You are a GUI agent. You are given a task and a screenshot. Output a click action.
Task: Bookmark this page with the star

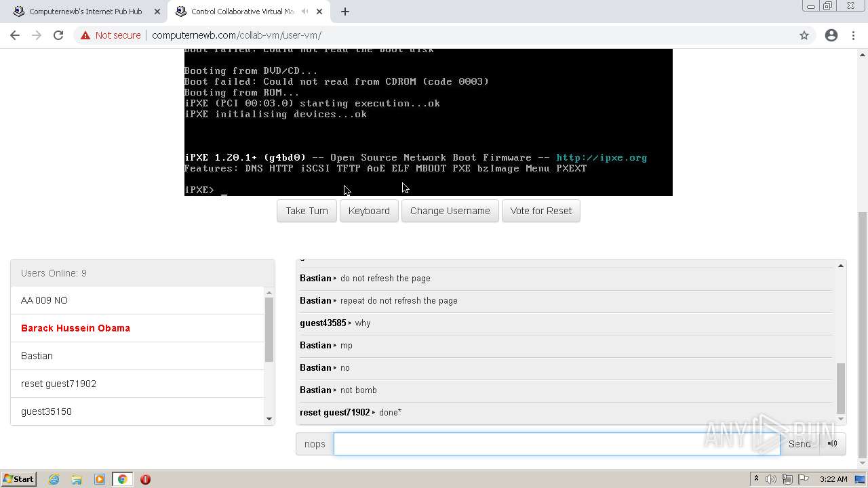coord(804,35)
